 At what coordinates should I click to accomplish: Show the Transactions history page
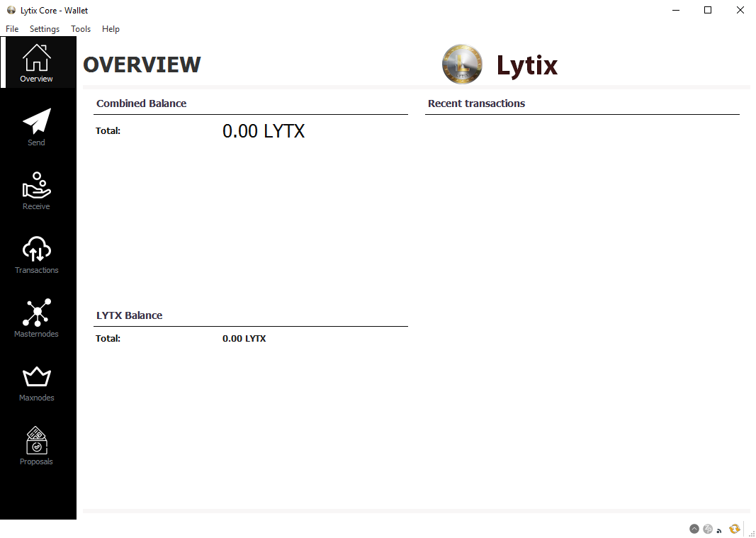(37, 254)
